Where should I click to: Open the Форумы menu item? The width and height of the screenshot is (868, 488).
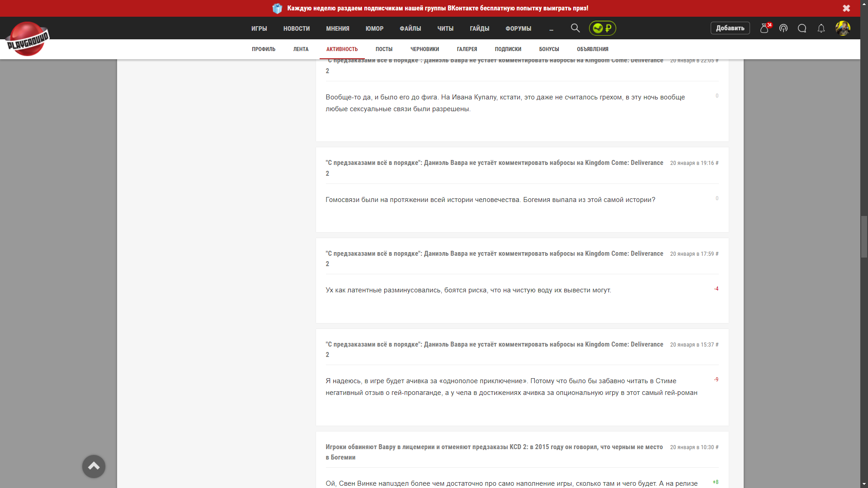pyautogui.click(x=518, y=28)
